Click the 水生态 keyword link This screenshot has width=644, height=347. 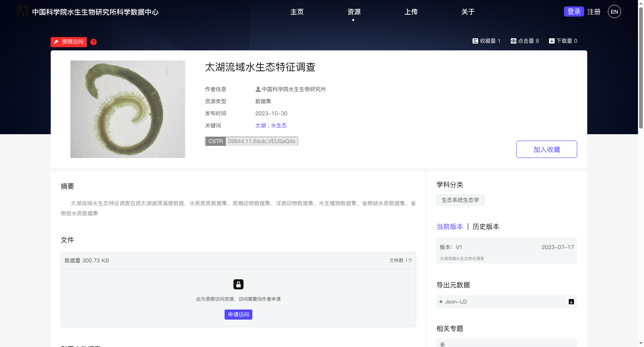tap(279, 126)
